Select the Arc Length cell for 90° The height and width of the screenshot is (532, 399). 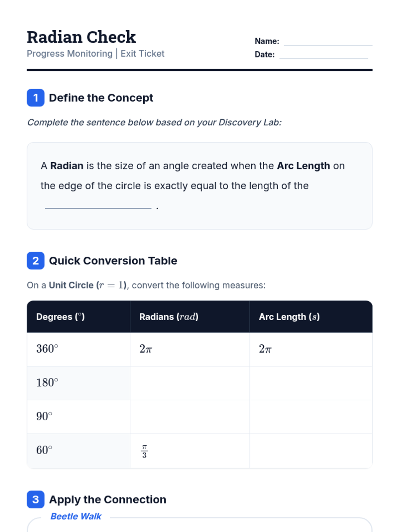pos(311,417)
